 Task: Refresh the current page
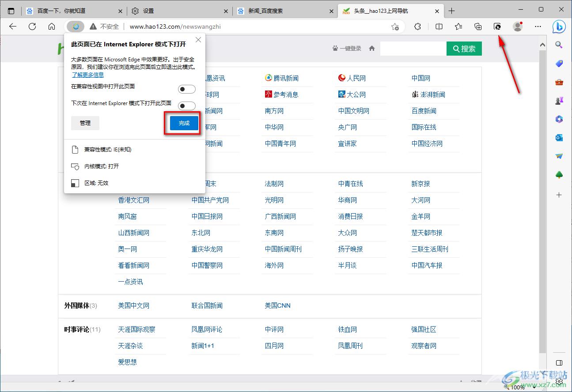[x=32, y=26]
